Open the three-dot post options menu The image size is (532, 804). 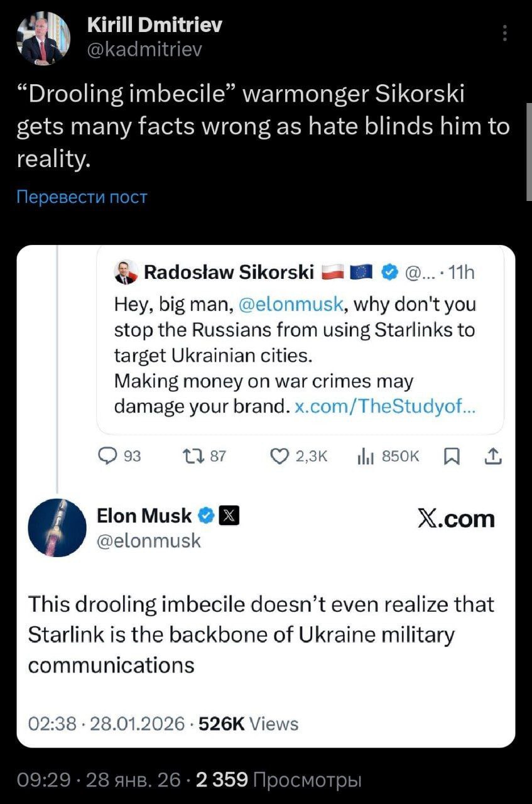(x=506, y=33)
